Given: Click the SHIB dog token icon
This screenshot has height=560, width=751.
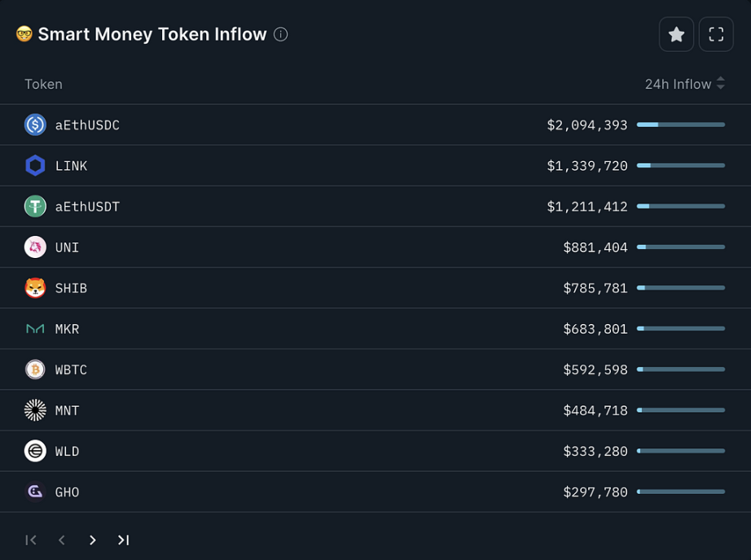Looking at the screenshot, I should (35, 287).
